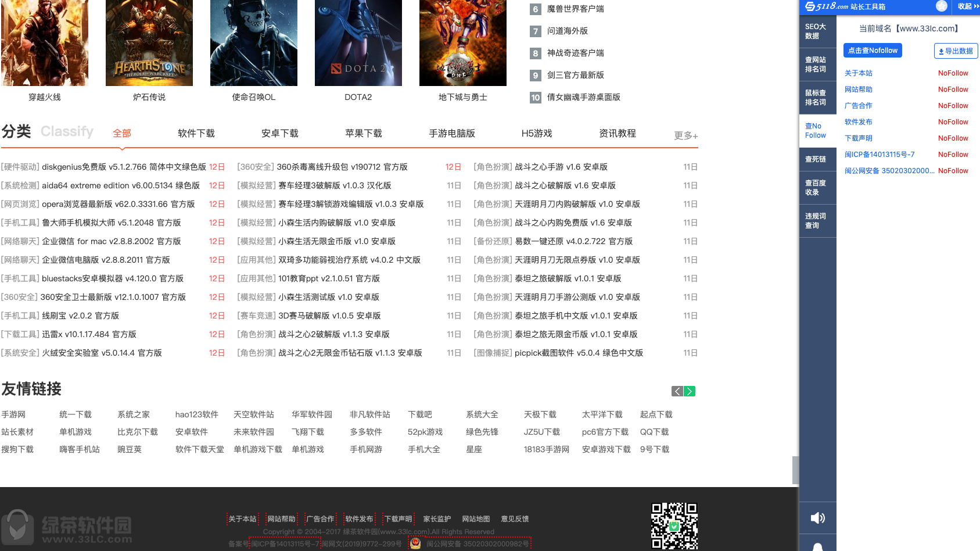Open the 使命召唤OL game thumbnail
This screenshot has width=980, height=551.
coord(254,43)
